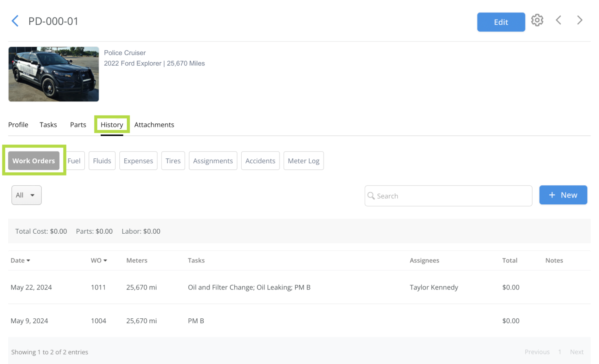The image size is (599, 364).
Task: Open the Police Cruiser vehicle photo
Action: (x=54, y=74)
